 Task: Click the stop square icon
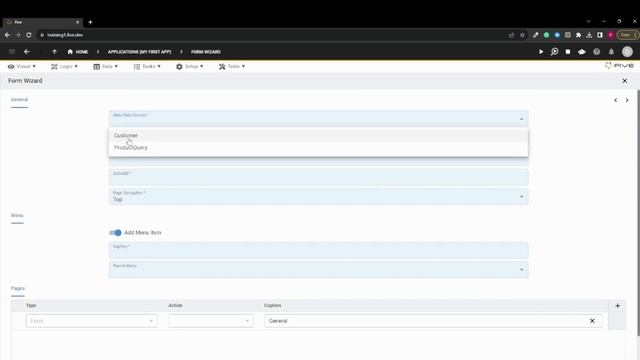click(x=568, y=52)
